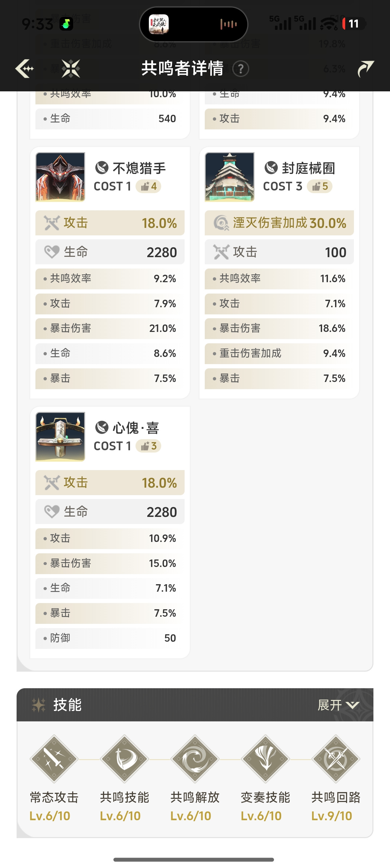Open the 共鸣解放 skill icon

click(195, 759)
